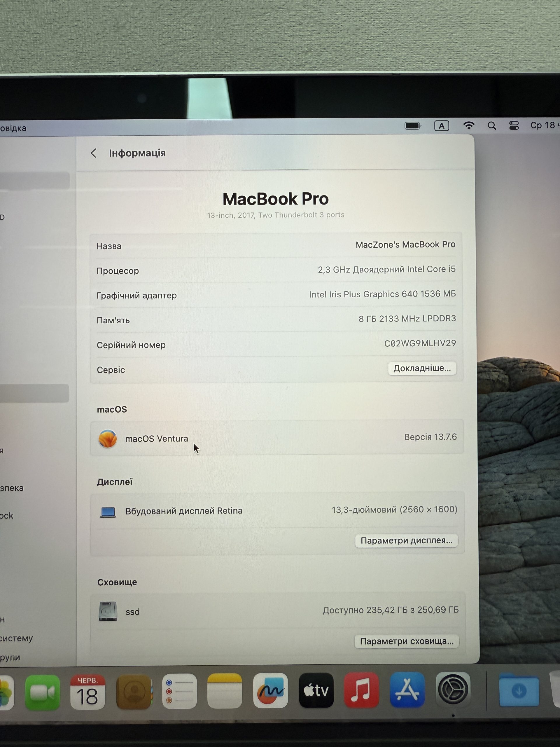The width and height of the screenshot is (560, 747).
Task: Click the Дисплеї section heading
Action: click(115, 482)
